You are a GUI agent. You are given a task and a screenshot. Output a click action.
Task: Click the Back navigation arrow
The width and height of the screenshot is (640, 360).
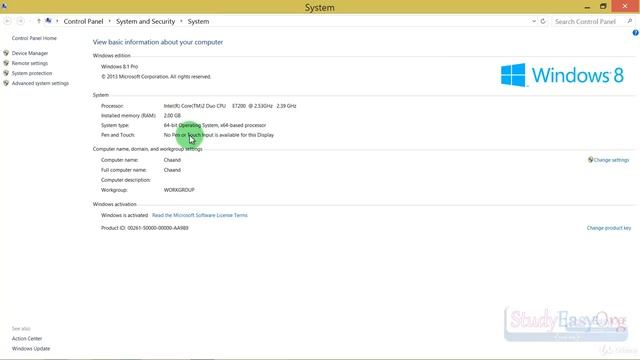click(7, 21)
